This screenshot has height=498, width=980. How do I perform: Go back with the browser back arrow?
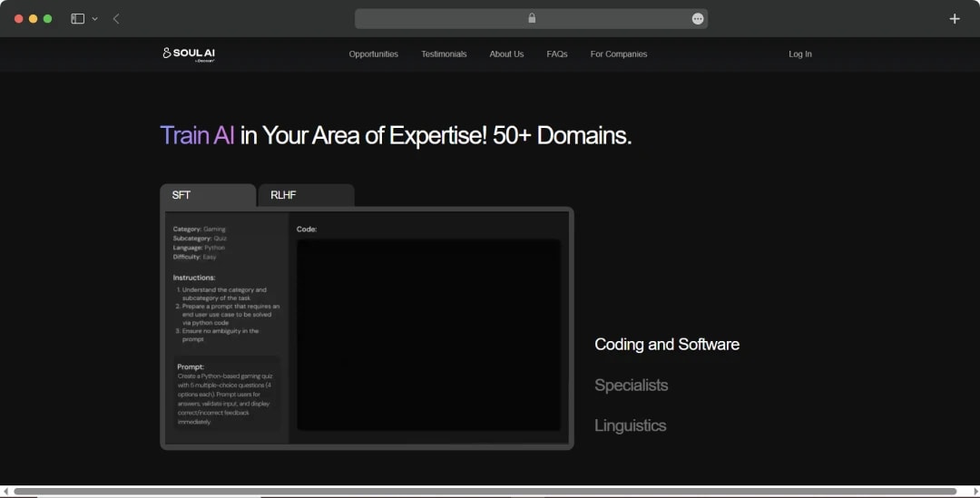[116, 19]
